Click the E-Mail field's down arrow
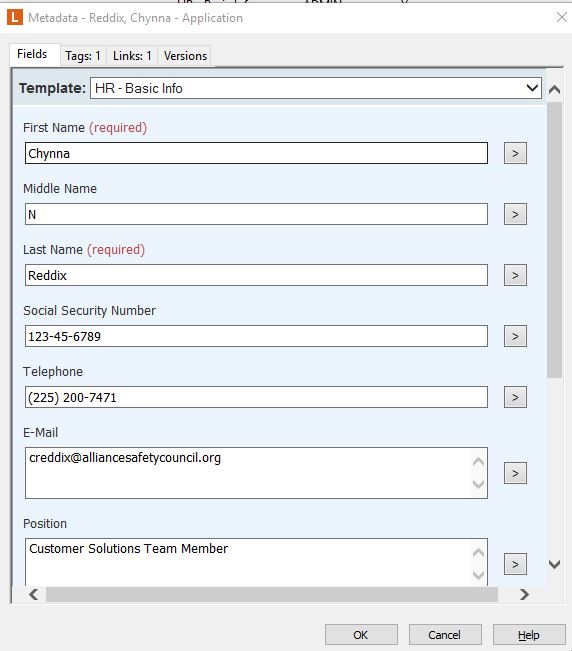This screenshot has width=572, height=651. 478,484
